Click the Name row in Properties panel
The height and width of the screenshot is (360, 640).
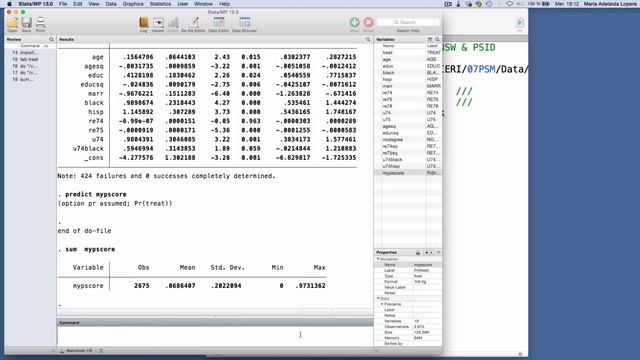point(408,265)
